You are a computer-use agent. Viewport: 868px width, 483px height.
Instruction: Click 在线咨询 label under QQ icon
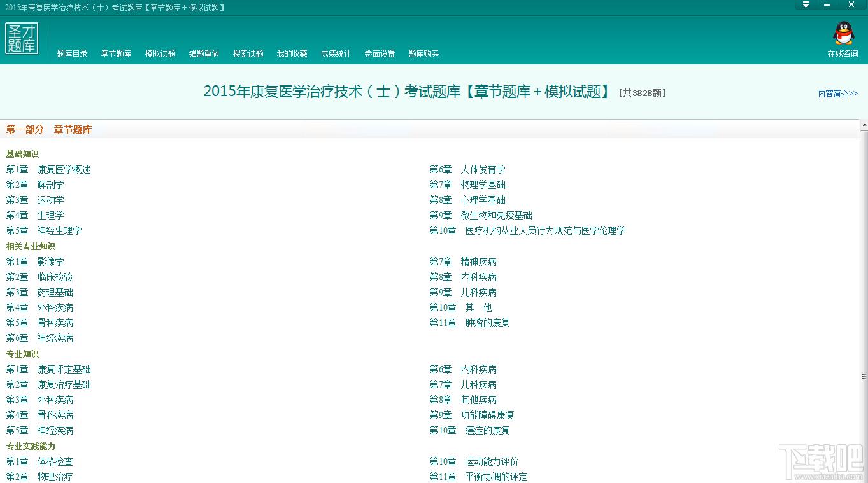point(843,53)
